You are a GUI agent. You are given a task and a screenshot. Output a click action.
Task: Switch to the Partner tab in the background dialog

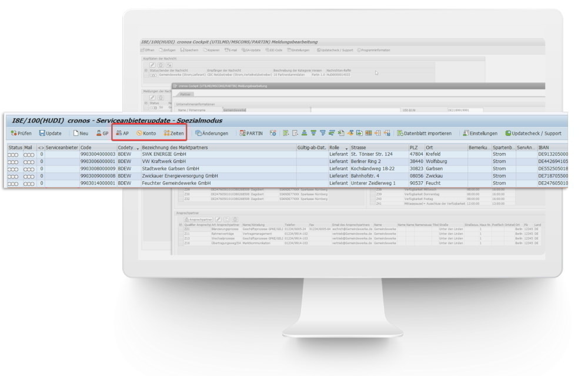point(184,94)
